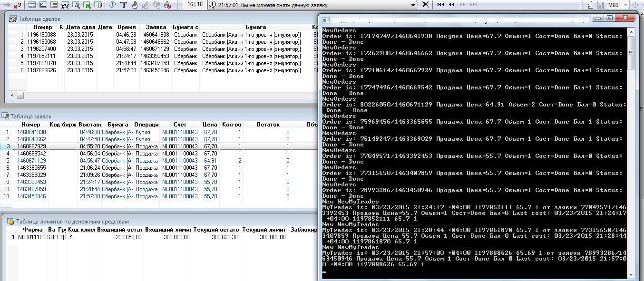Viewport: 644px width, 281px height.
Task: Click the Счет column header in orders table
Action: pos(180,125)
